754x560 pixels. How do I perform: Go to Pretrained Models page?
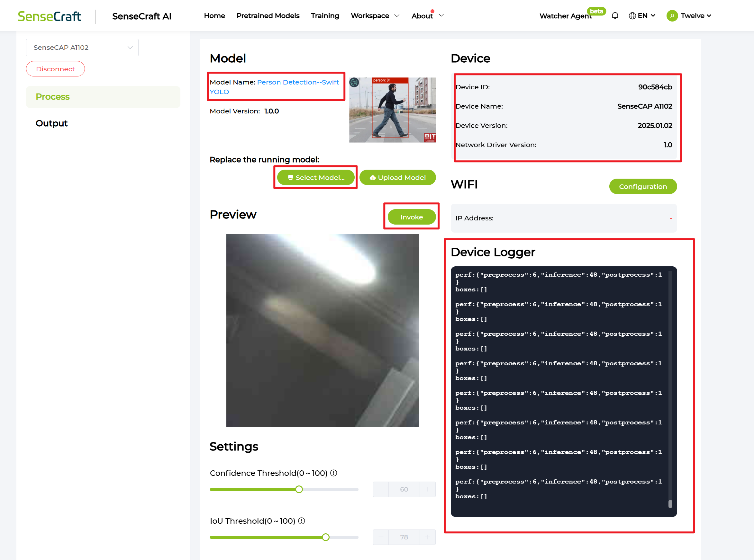pos(268,16)
